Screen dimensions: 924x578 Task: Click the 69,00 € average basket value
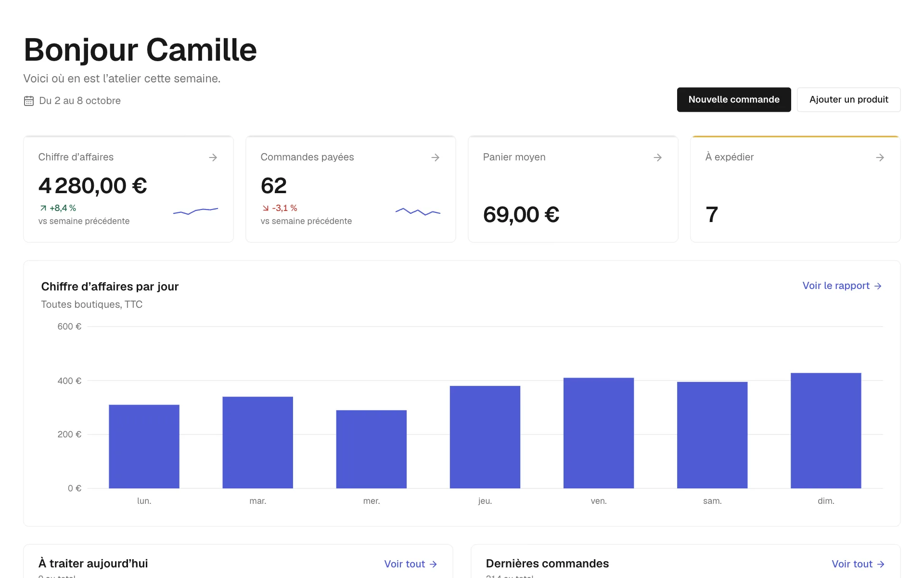521,215
